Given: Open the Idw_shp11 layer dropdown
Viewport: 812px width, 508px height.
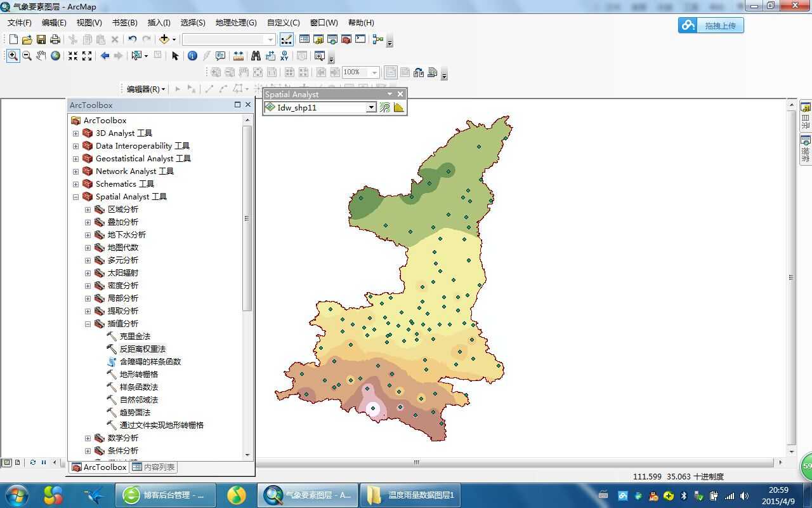Looking at the screenshot, I should 371,108.
